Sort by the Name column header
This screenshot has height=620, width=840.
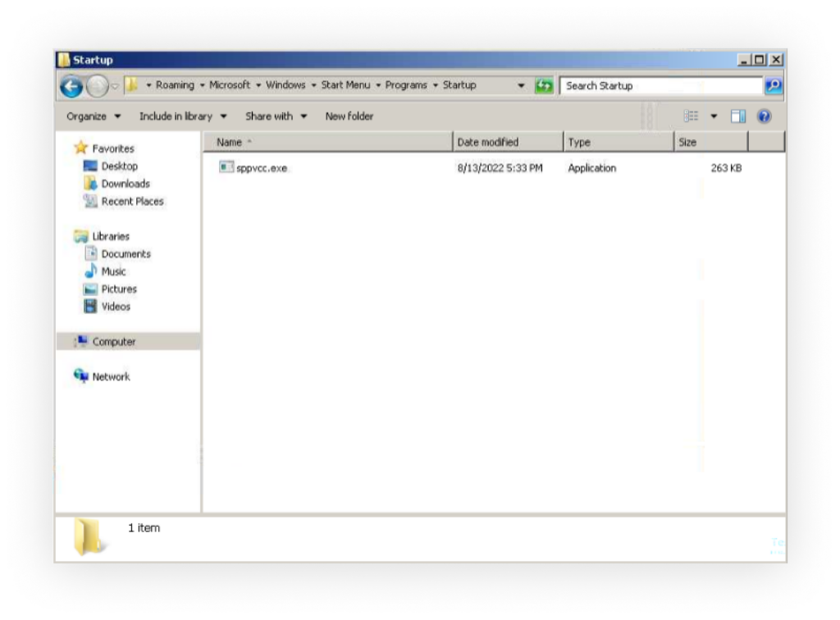(328, 143)
